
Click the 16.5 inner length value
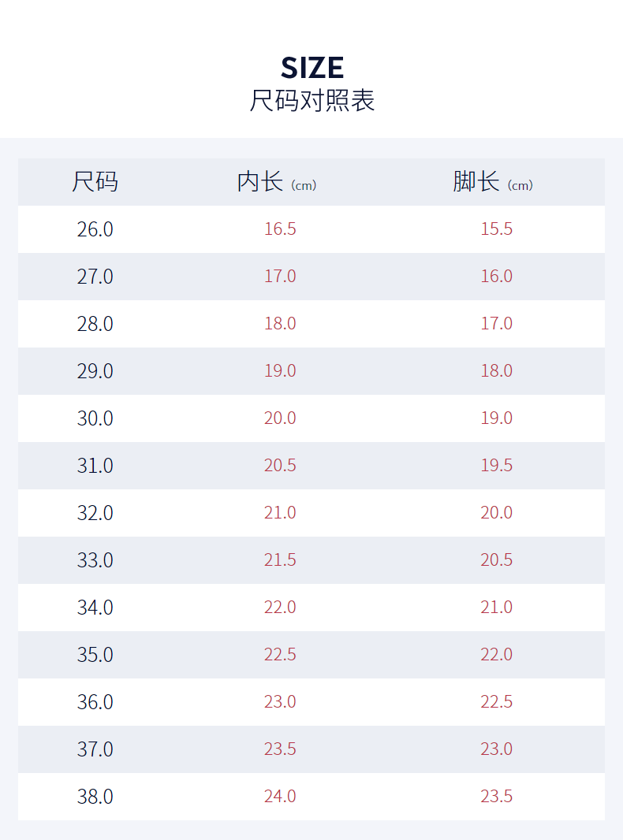[280, 229]
